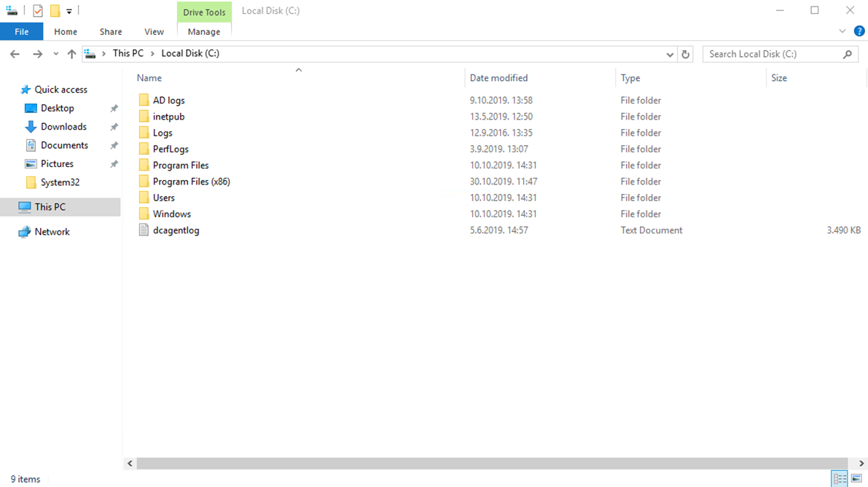Expand the Recent locations dropdown
This screenshot has width=868, height=487.
click(55, 54)
